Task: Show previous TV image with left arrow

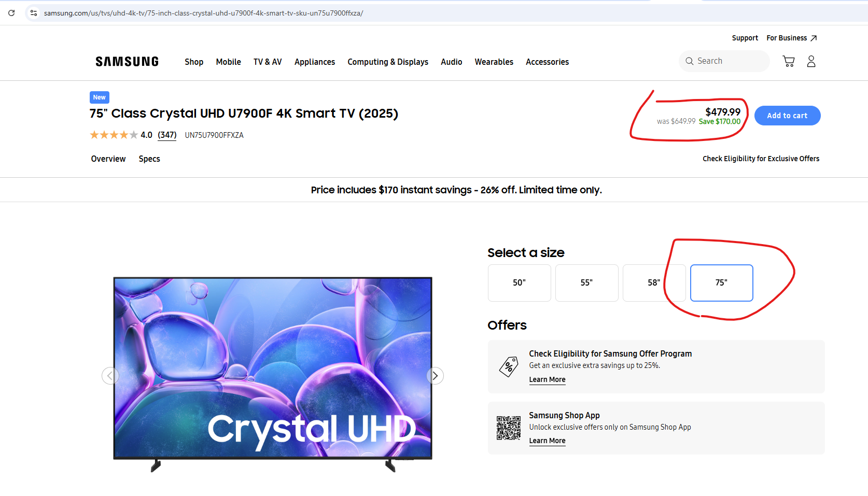Action: [110, 376]
